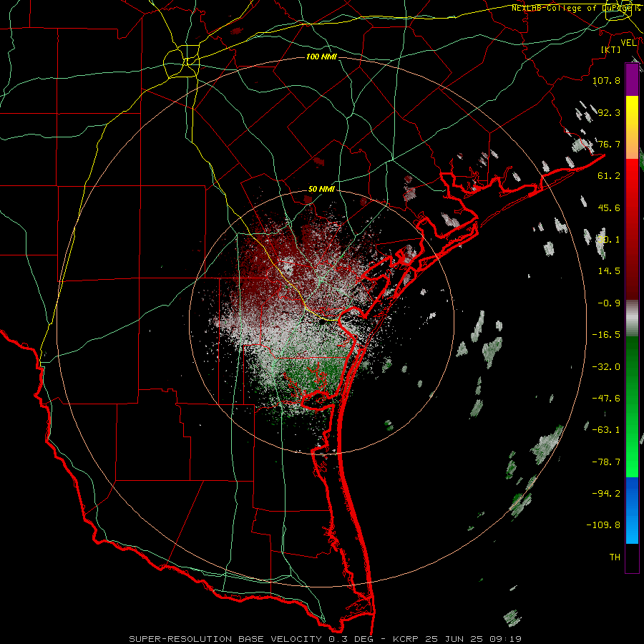Select the -94.2 value on velocity scale

click(x=606, y=493)
